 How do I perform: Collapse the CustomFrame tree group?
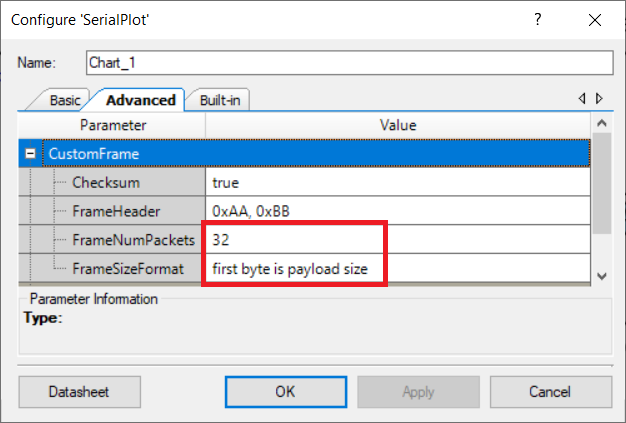30,154
